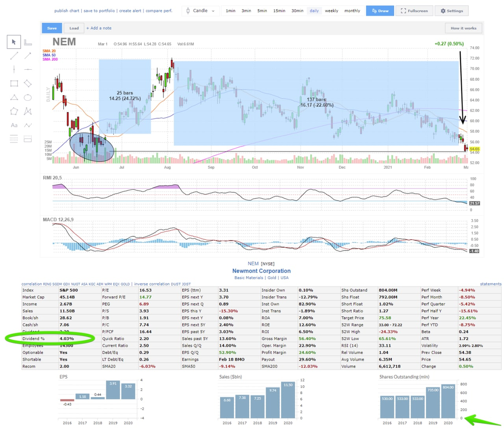Open the Gold industry link
The image size is (504, 429).
pyautogui.click(x=272, y=277)
